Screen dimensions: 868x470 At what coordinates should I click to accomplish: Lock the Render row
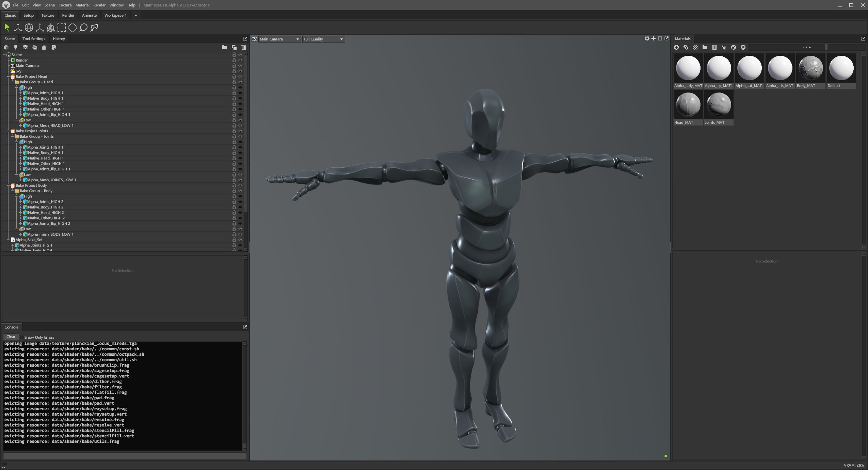(x=234, y=60)
